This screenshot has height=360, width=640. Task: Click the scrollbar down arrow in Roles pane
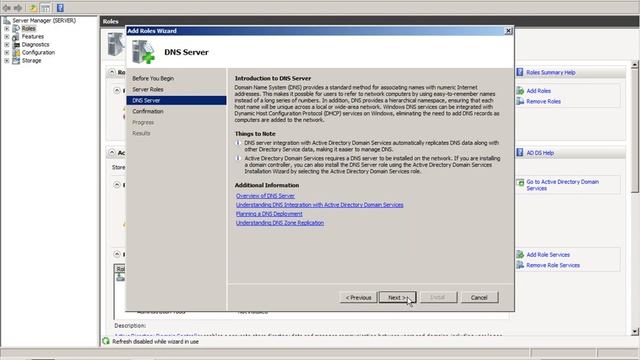(x=635, y=331)
